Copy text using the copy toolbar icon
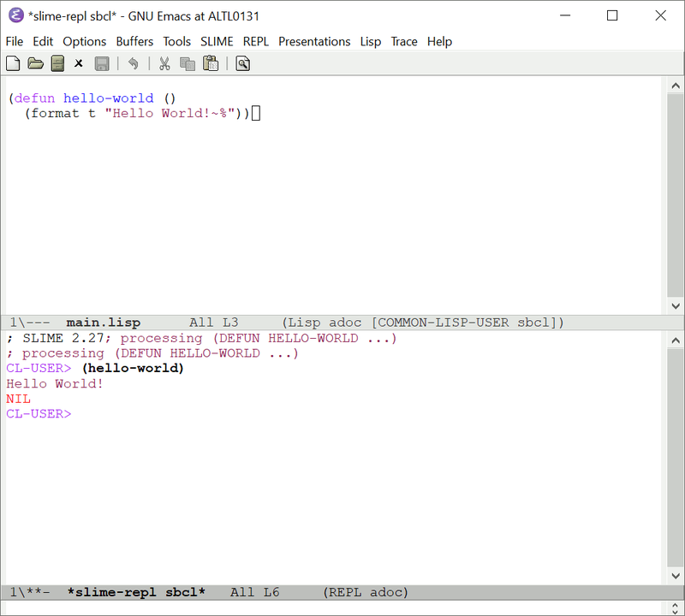 [x=188, y=62]
